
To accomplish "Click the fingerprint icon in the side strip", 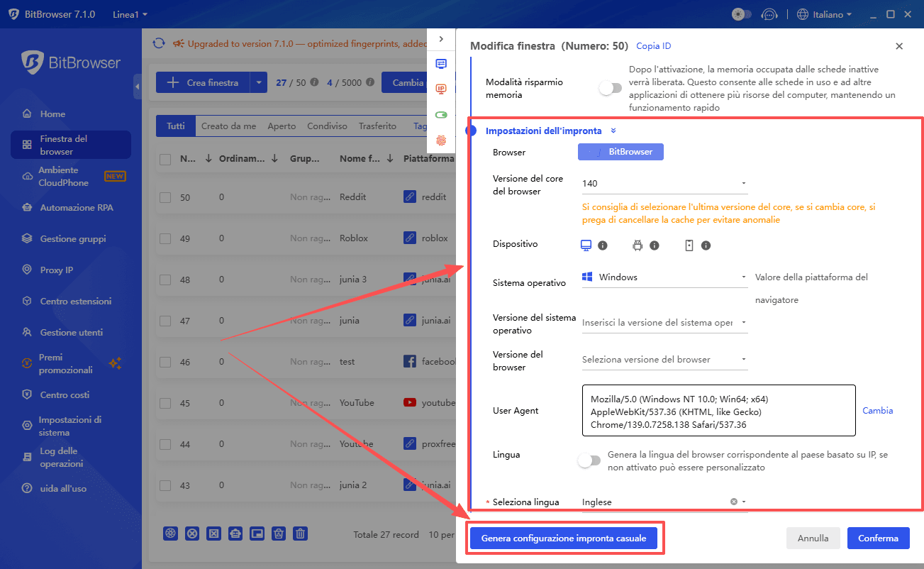I will pos(441,140).
